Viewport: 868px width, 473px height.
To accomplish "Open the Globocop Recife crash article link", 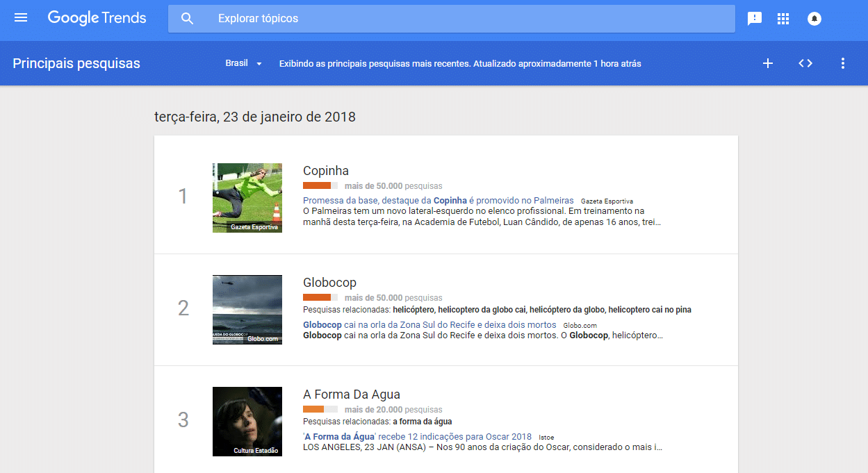I will click(x=429, y=324).
